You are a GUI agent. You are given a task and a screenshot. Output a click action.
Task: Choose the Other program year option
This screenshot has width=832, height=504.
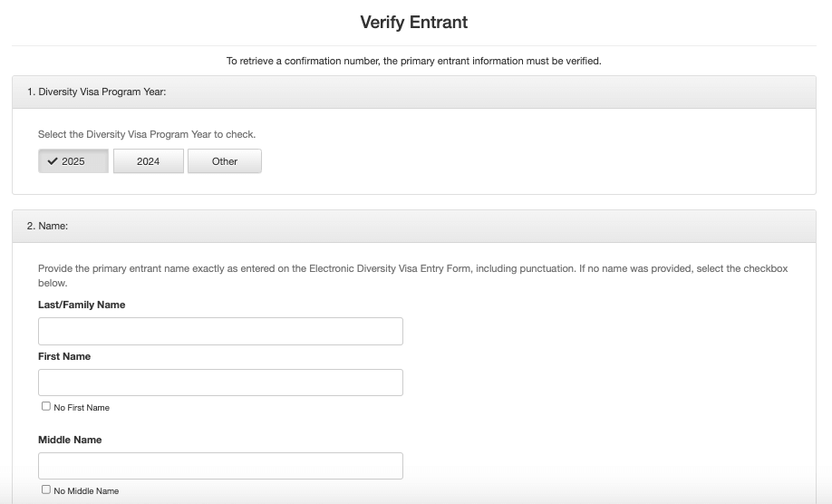(224, 161)
